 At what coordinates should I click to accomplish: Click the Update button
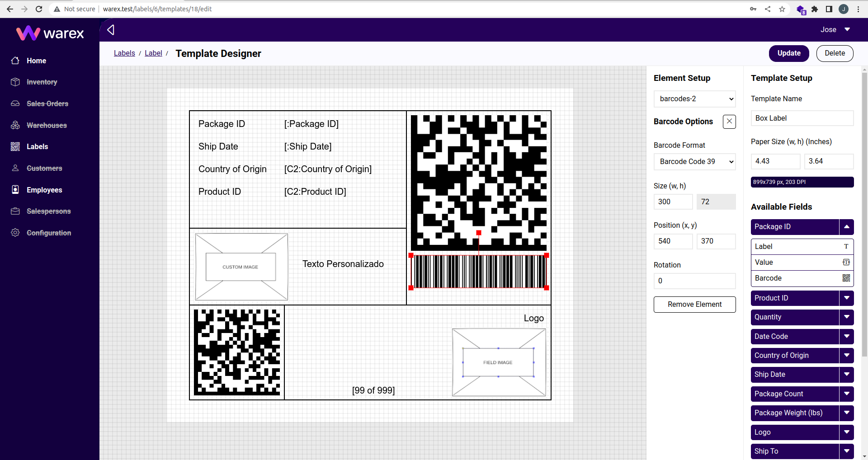[x=789, y=53]
